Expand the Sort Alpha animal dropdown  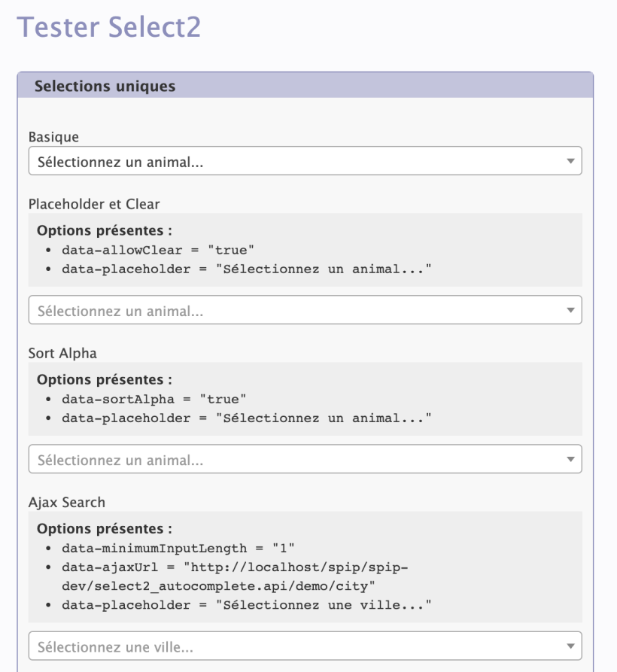click(x=305, y=459)
